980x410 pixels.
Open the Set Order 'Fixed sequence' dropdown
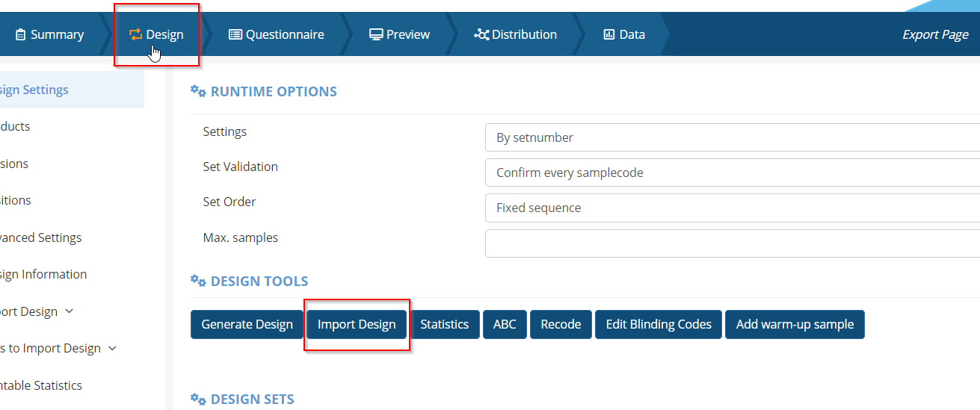click(733, 208)
